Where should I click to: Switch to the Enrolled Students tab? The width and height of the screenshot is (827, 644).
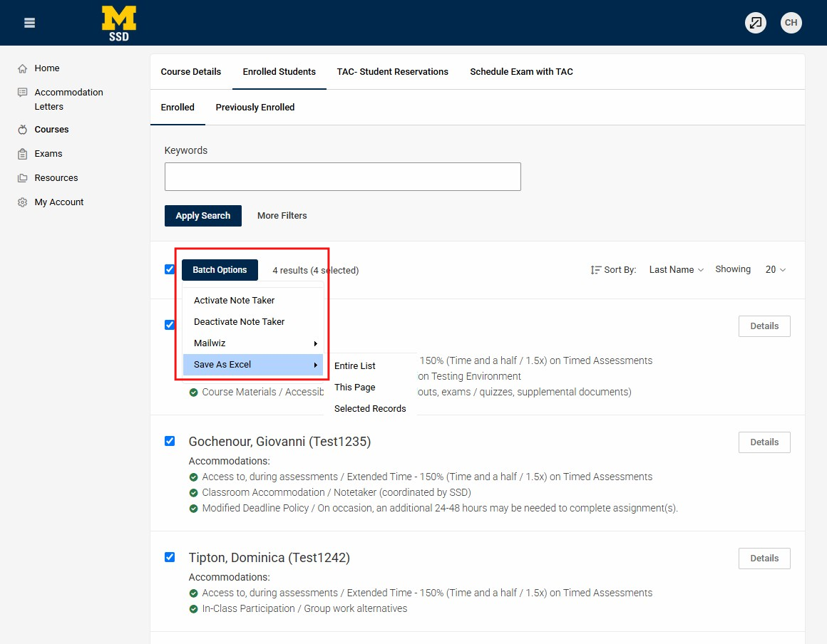279,72
